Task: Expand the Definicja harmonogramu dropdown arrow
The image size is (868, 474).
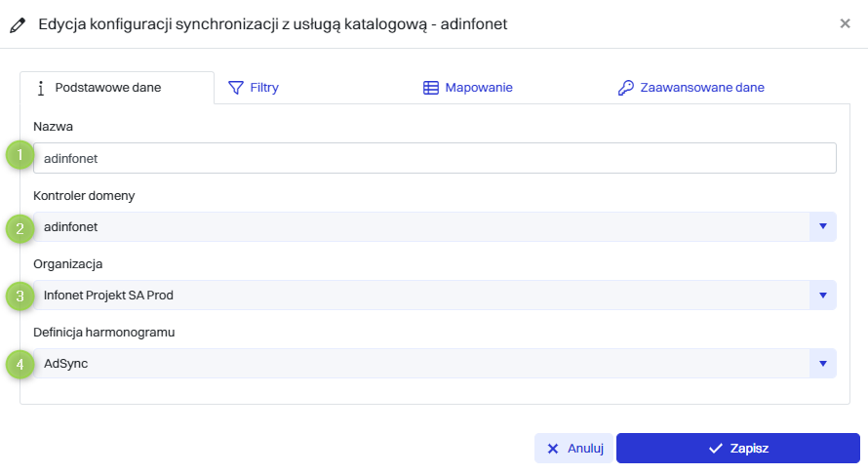Action: (x=822, y=364)
